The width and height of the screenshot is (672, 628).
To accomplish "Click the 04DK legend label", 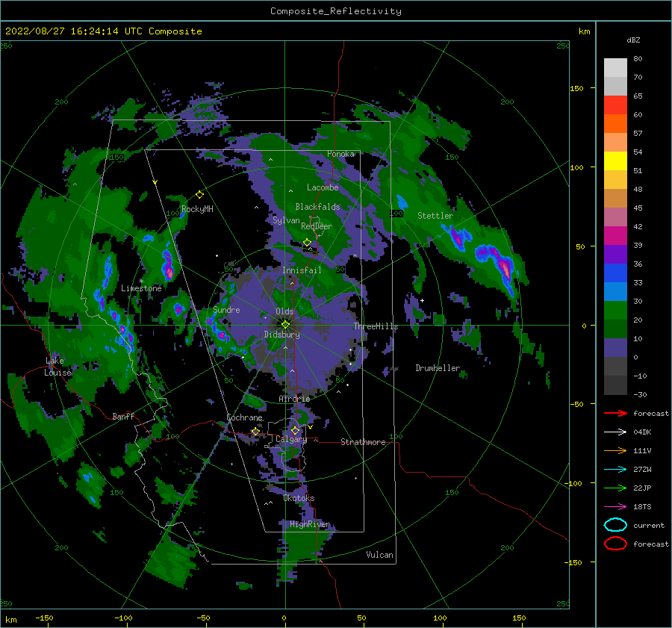I will click(642, 432).
